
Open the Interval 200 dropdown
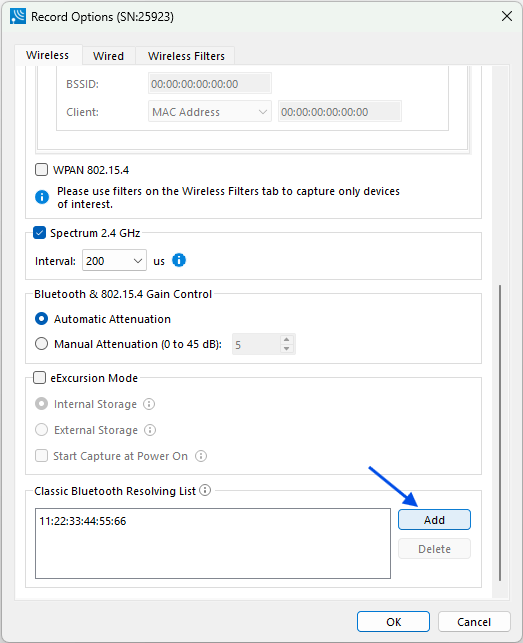114,260
